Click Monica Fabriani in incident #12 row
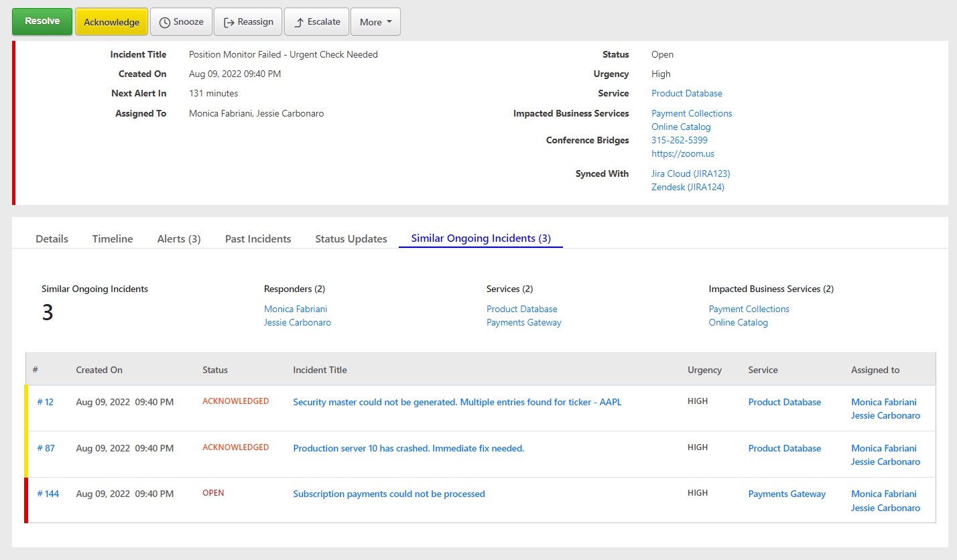The height and width of the screenshot is (560, 957). pyautogui.click(x=884, y=402)
